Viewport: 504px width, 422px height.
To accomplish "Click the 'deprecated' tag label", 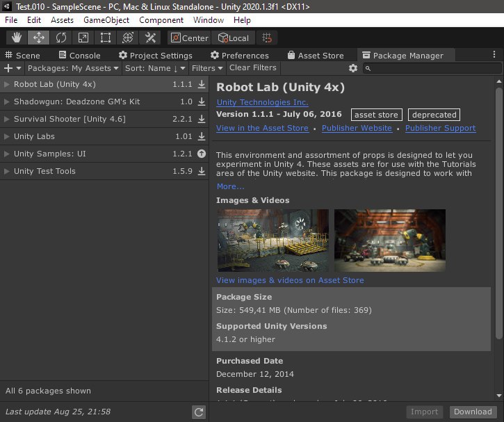I will click(x=434, y=115).
